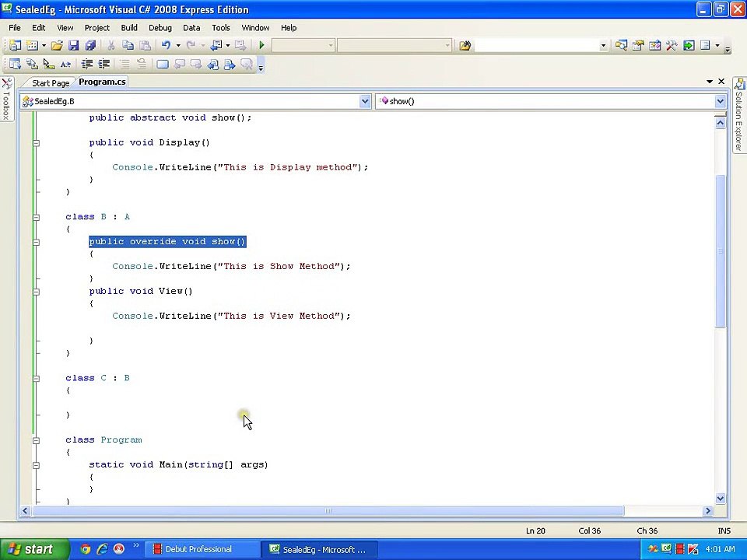This screenshot has height=560, width=747.
Task: Expand the Toolbox side panel tab
Action: click(7, 99)
